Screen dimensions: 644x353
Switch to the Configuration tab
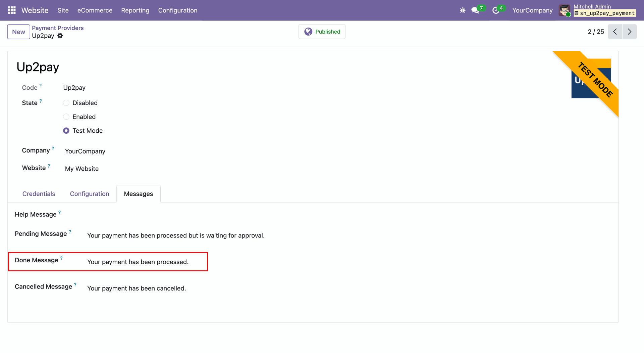tap(90, 194)
